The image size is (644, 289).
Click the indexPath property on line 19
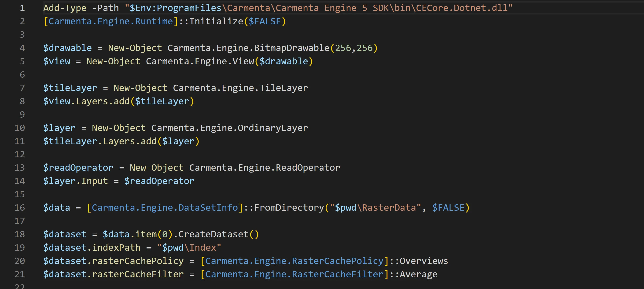(x=116, y=248)
